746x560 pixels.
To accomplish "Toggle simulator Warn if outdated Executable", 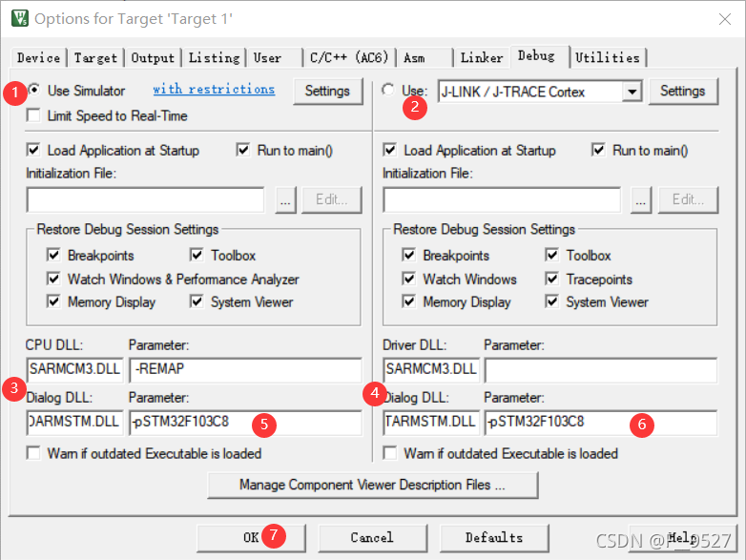I will coord(33,453).
